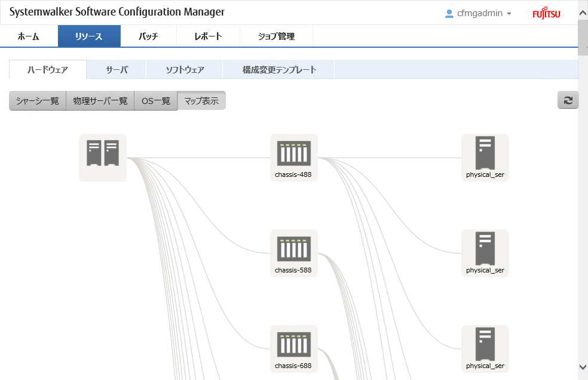Show the シャーシ一覧 list view

38,100
